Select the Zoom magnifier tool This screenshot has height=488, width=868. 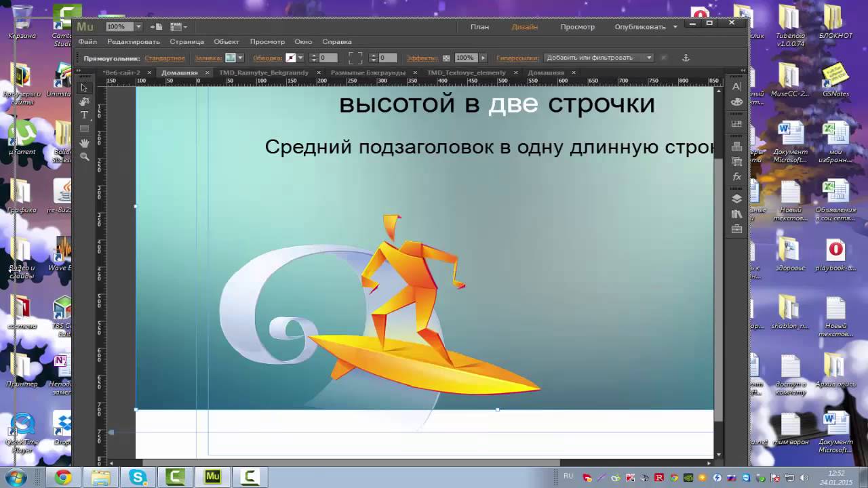tap(84, 157)
